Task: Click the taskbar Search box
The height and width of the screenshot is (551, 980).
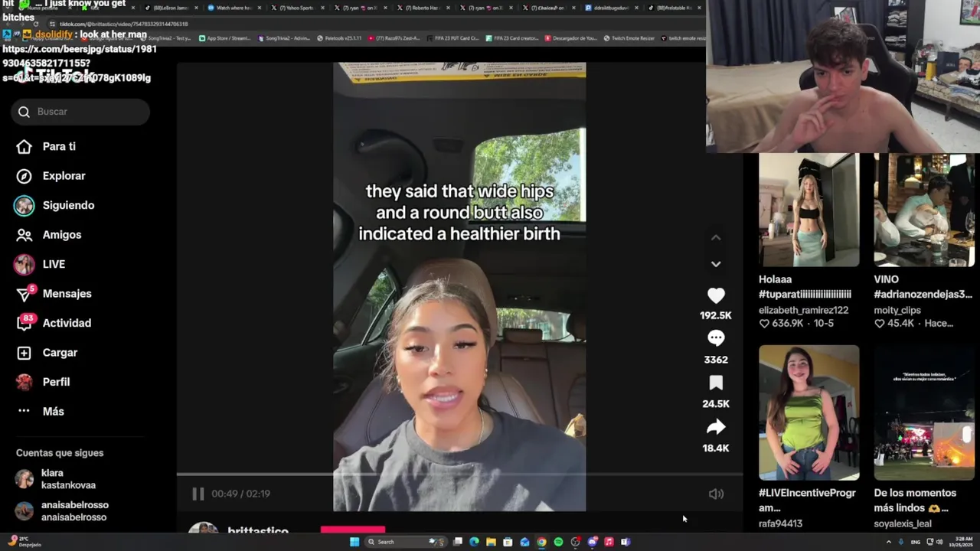Action: tap(404, 542)
